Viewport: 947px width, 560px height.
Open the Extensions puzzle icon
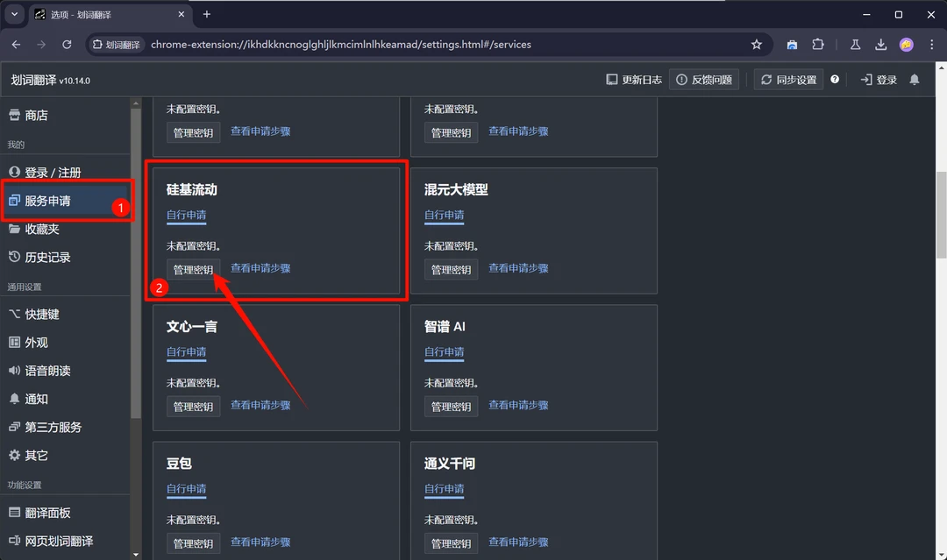(818, 45)
